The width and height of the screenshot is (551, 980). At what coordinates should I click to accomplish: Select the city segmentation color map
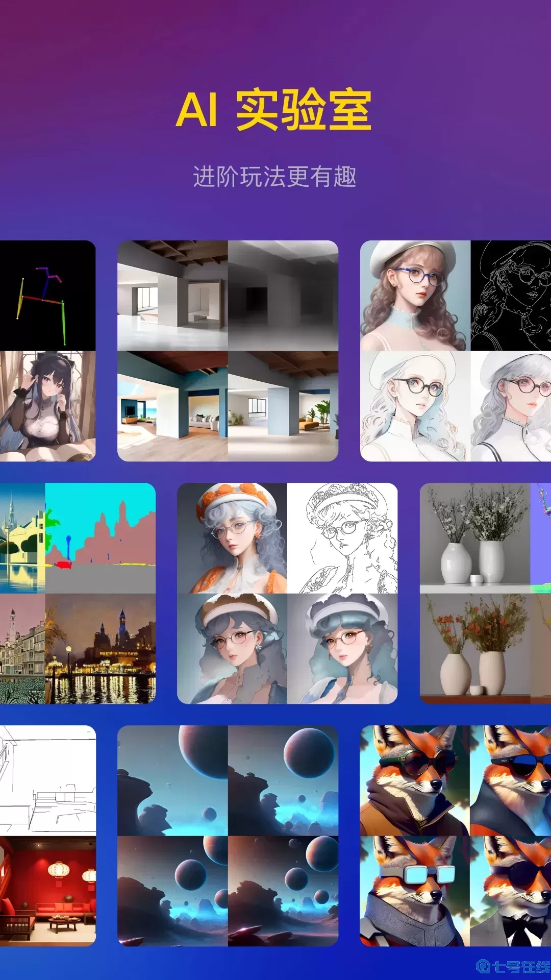coord(101,538)
